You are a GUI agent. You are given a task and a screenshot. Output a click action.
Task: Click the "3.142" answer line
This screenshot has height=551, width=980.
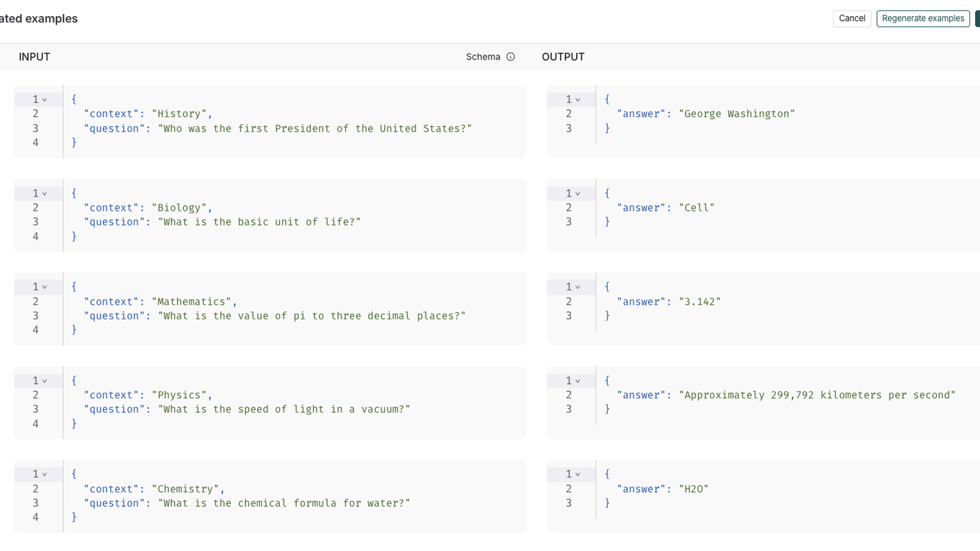pyautogui.click(x=668, y=302)
